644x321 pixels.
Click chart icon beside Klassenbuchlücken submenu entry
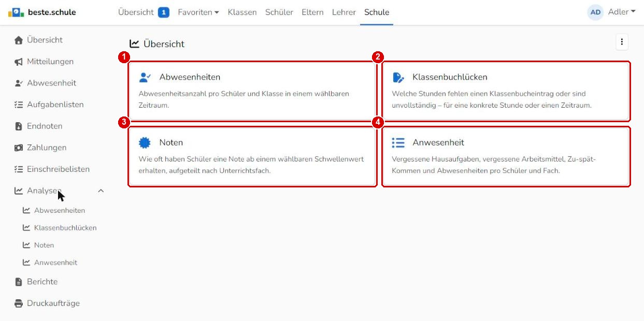tap(26, 228)
